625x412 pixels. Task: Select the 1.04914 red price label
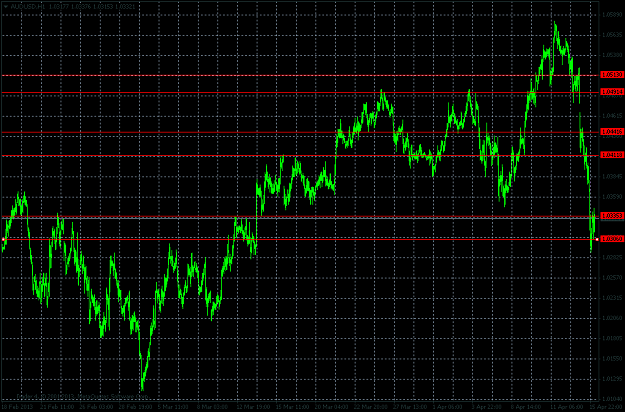click(x=612, y=92)
